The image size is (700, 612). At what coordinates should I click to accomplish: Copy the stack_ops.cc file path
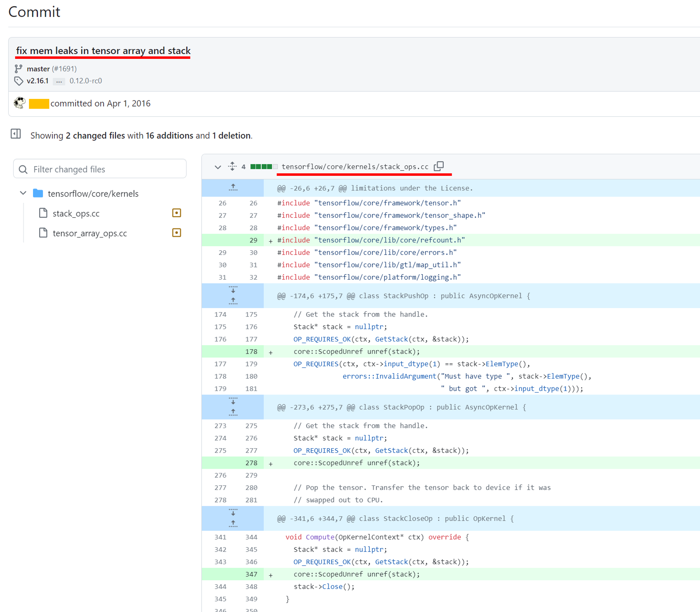coord(439,166)
